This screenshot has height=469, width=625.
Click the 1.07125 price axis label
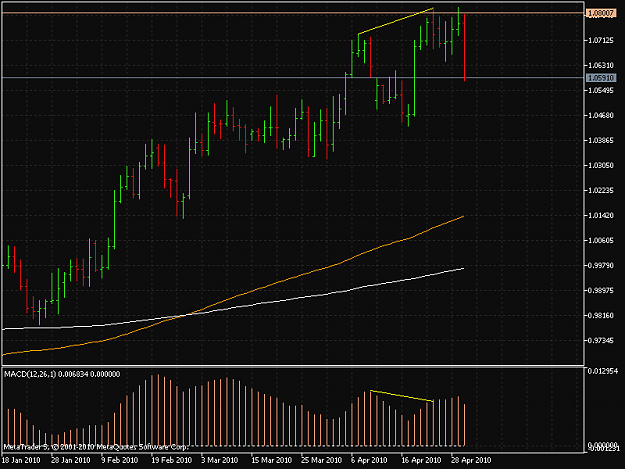coord(601,40)
